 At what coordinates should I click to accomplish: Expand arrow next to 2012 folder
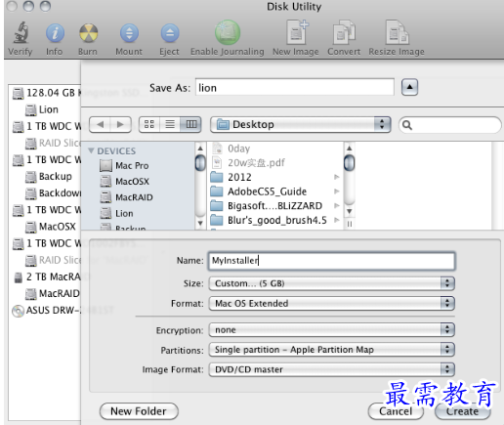(337, 177)
